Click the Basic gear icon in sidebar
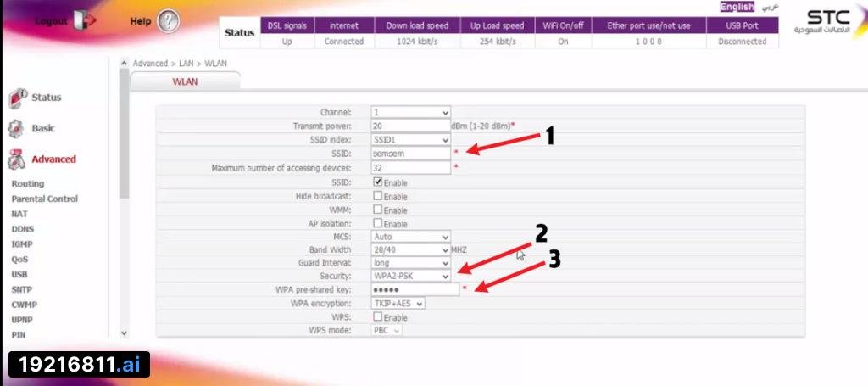The width and height of the screenshot is (868, 386). [x=16, y=129]
